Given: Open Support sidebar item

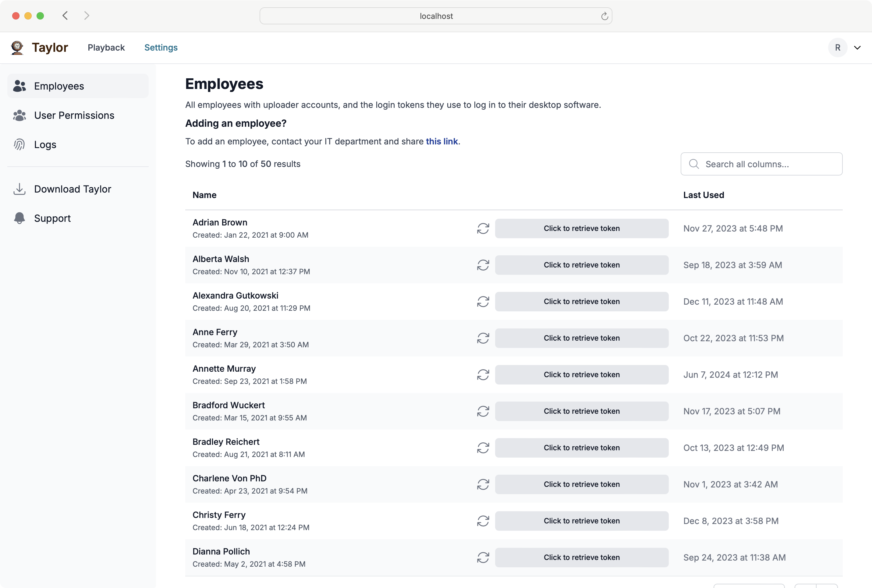Looking at the screenshot, I should point(52,218).
